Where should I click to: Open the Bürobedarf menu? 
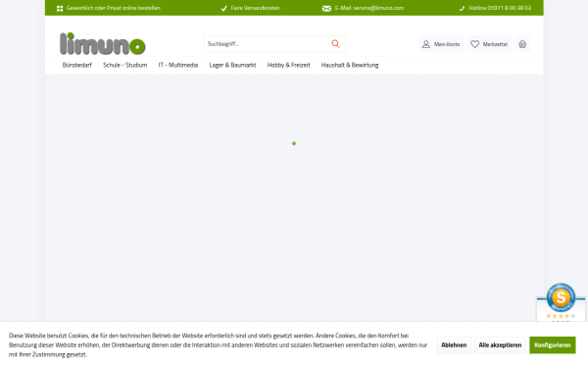point(76,65)
